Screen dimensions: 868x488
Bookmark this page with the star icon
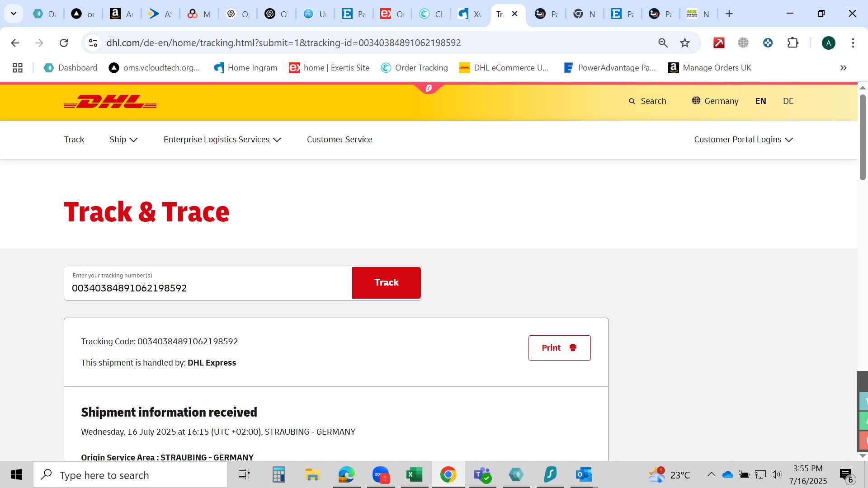[x=685, y=43]
